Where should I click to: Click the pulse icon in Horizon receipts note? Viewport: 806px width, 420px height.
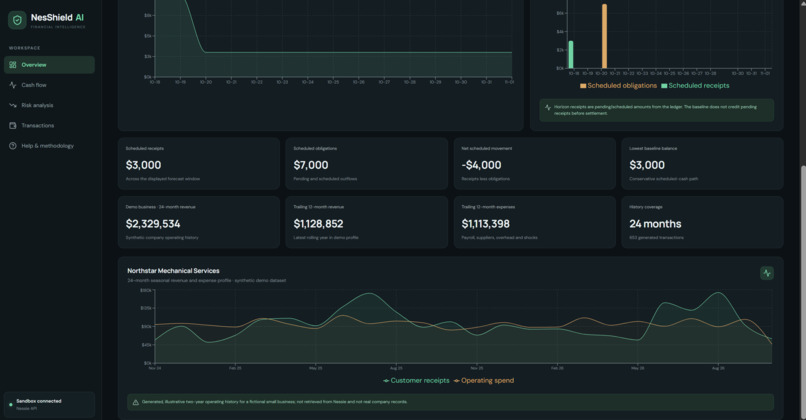coord(547,107)
